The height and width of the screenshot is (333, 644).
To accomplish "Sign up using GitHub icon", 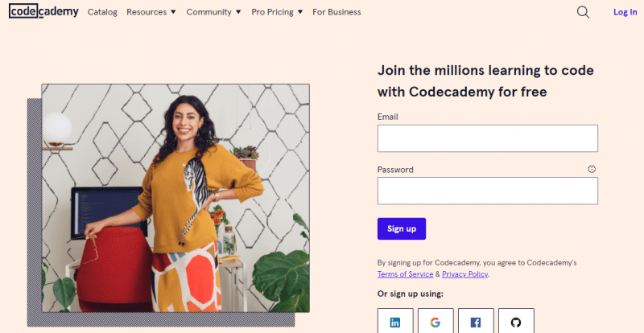I will [516, 322].
